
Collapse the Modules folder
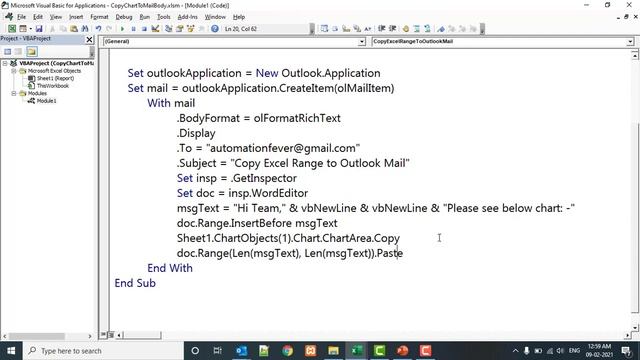point(13,93)
